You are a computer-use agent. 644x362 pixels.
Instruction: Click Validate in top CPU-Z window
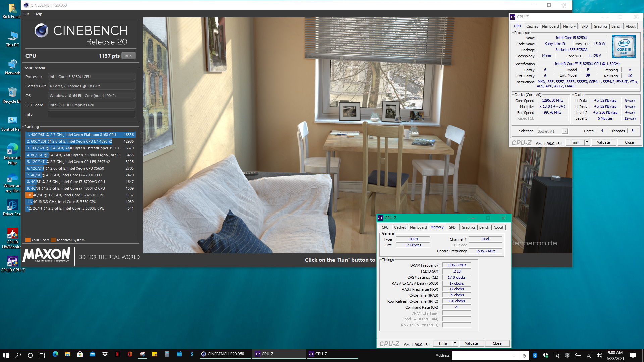point(603,142)
